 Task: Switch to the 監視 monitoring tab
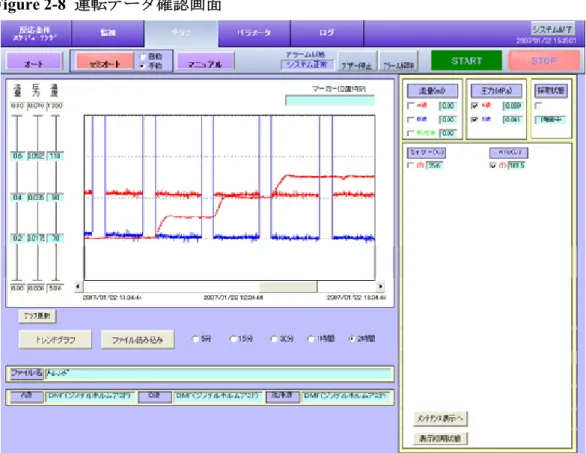click(x=108, y=33)
